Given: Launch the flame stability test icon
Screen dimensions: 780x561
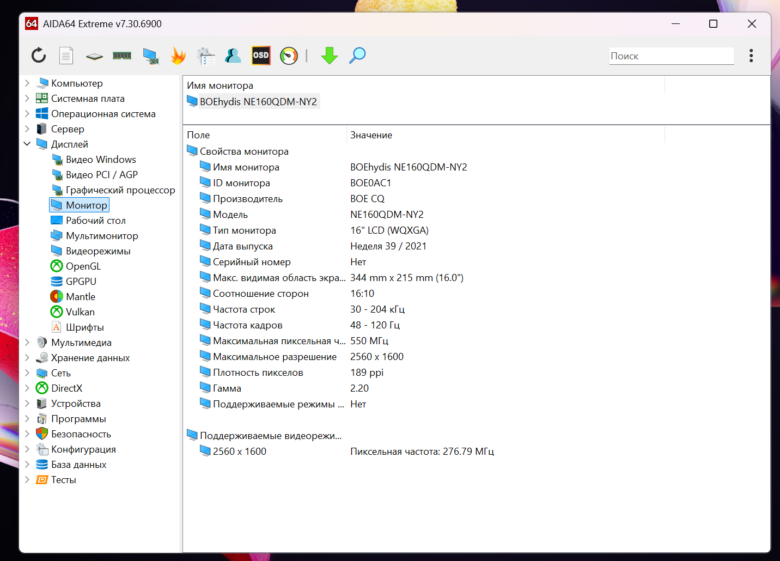Looking at the screenshot, I should 178,55.
